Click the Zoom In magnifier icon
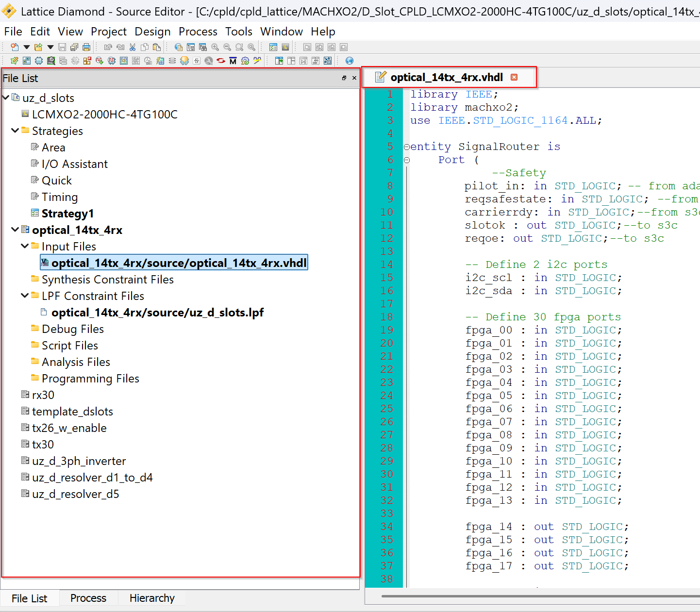Viewport: 700px width, 612px height. point(215,47)
